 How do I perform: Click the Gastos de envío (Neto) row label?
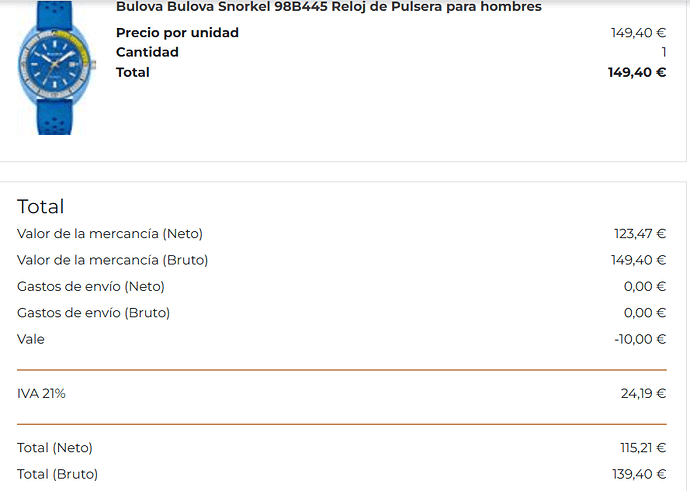pos(91,287)
